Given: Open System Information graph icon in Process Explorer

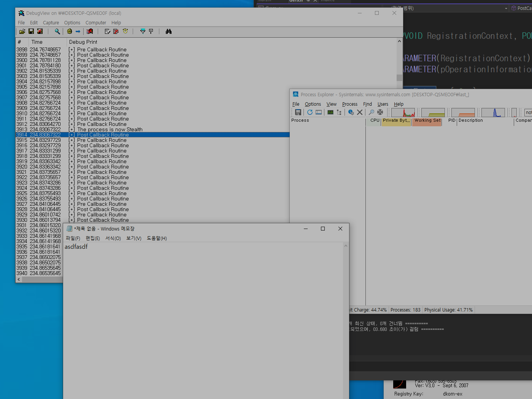Looking at the screenshot, I should [x=330, y=112].
